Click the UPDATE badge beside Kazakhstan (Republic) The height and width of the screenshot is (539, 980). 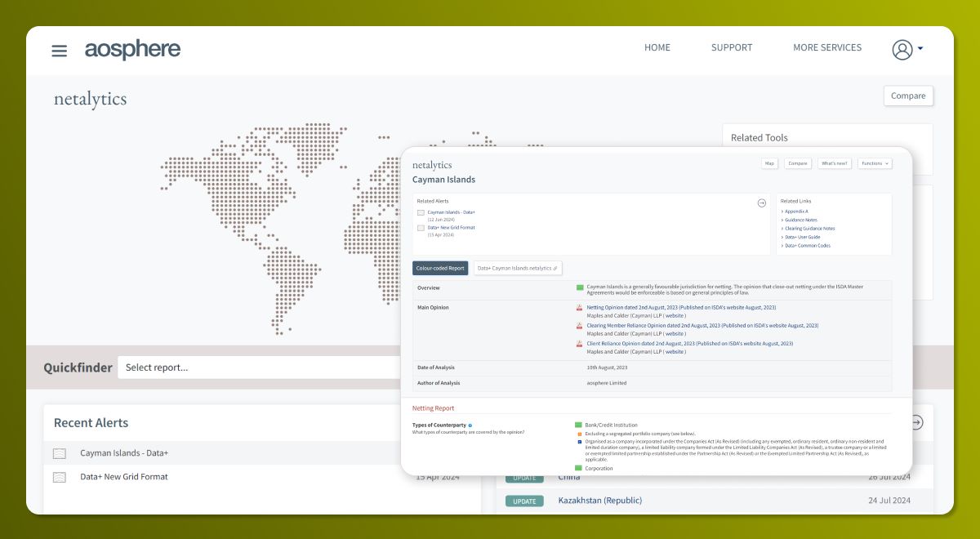[524, 501]
